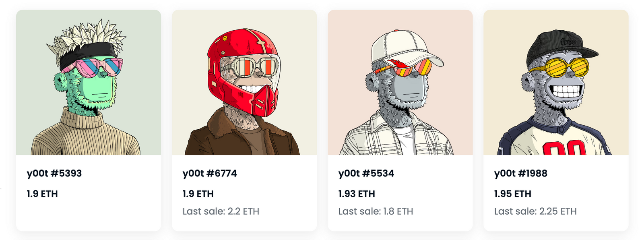
Task: Click the red-numbered jersey on y00t #1988
Action: click(555, 137)
